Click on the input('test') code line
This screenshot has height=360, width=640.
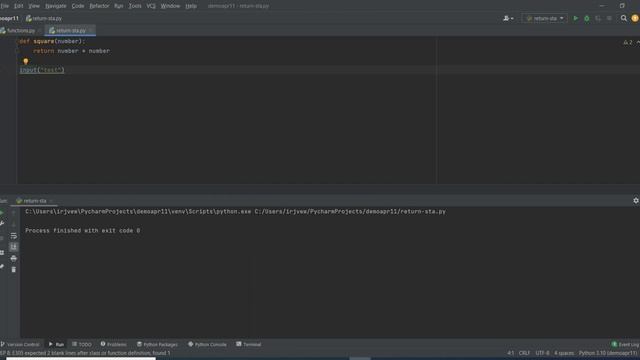point(42,70)
